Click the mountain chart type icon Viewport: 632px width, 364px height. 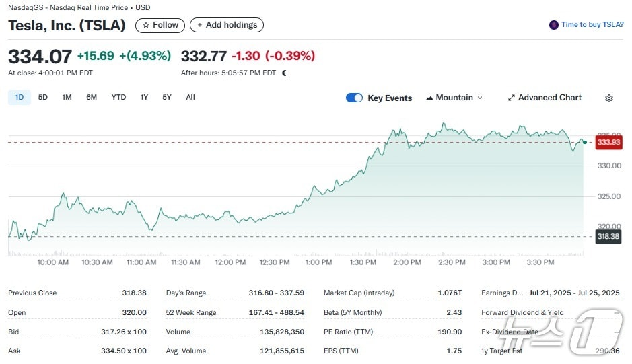(x=429, y=98)
